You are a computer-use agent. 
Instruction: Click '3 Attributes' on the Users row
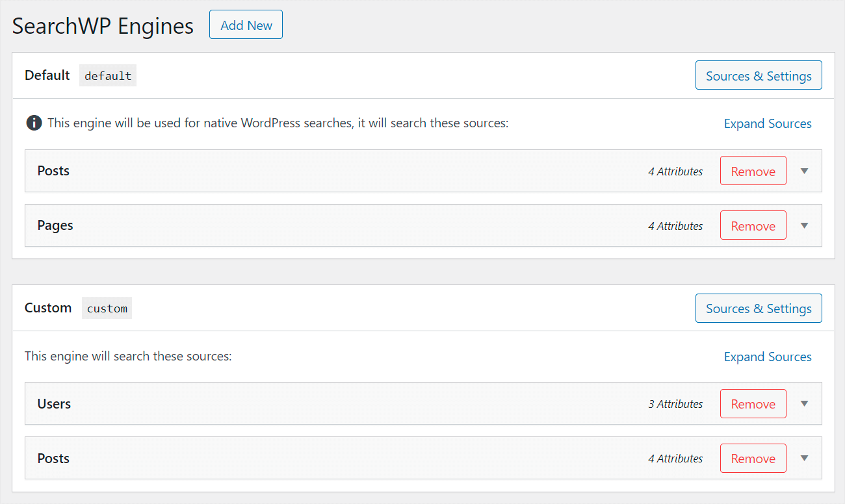(675, 403)
